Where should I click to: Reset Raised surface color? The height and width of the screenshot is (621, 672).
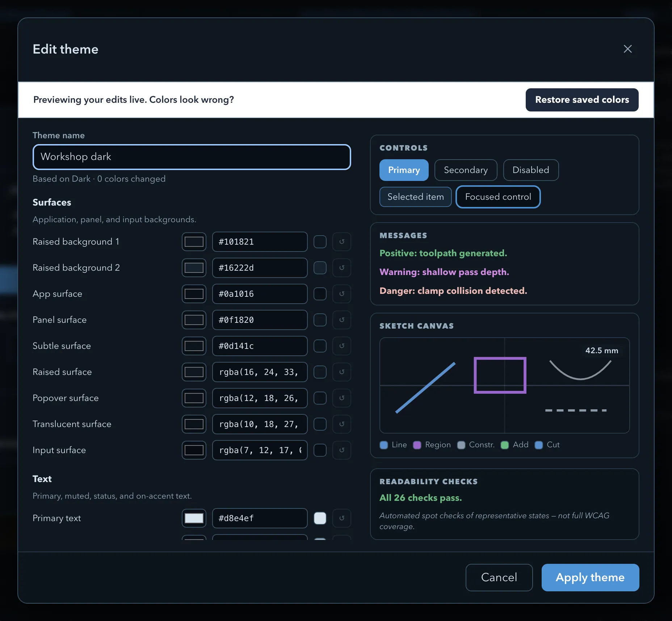tap(341, 372)
